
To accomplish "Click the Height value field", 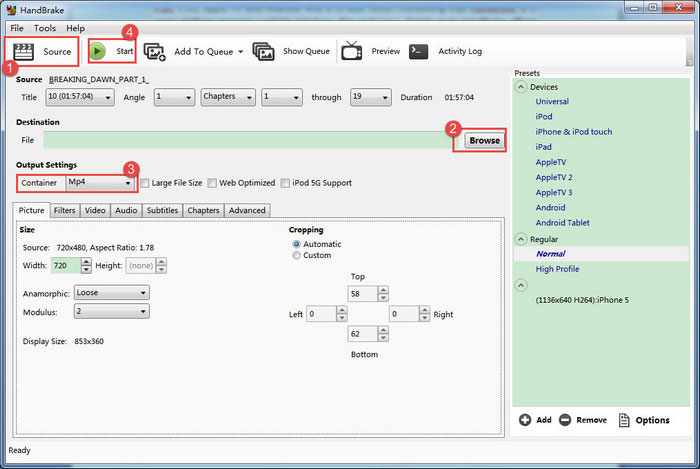I will (x=141, y=266).
